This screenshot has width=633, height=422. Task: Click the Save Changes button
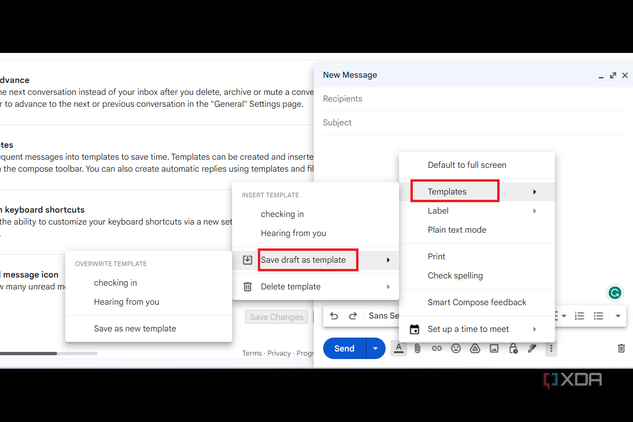tap(277, 317)
